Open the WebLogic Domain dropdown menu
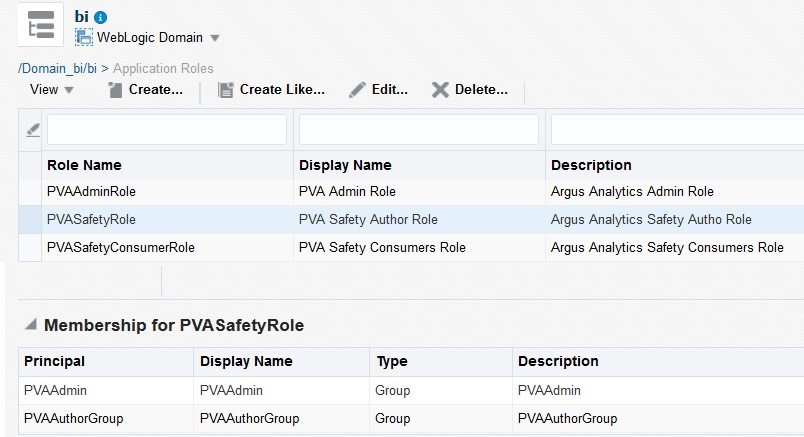Image resolution: width=804 pixels, height=437 pixels. click(215, 39)
